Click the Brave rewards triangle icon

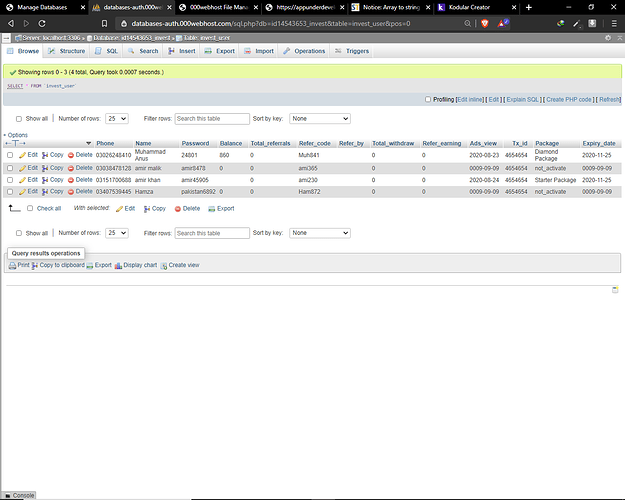[503, 24]
